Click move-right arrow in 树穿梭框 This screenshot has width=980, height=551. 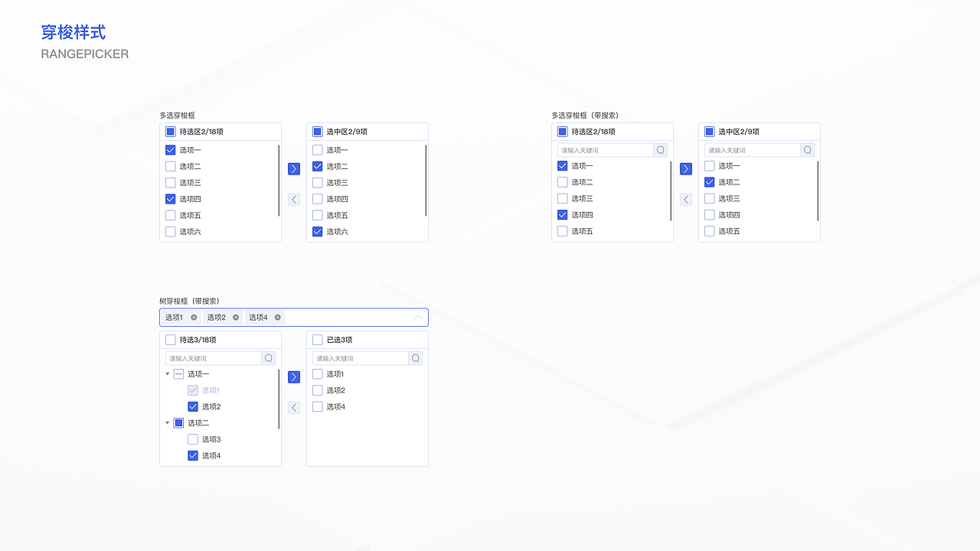[294, 377]
